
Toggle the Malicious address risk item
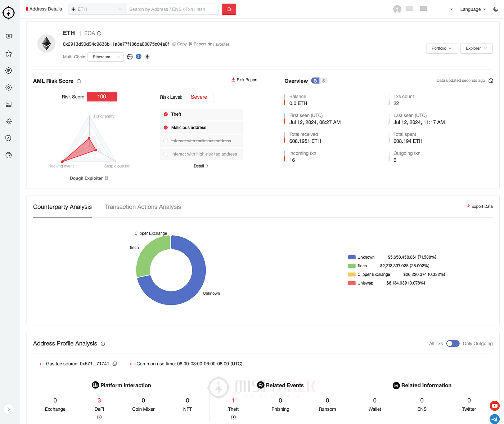[x=201, y=128]
